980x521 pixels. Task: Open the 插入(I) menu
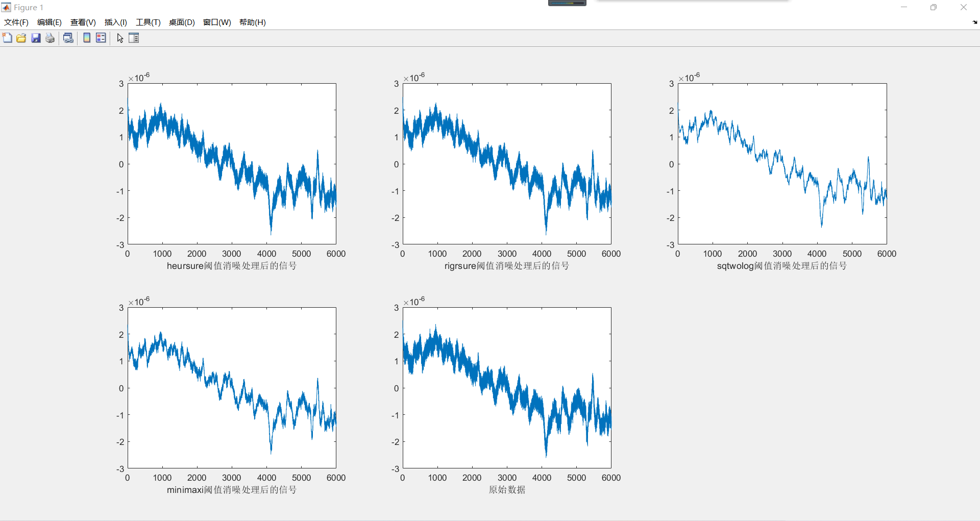[x=116, y=22]
